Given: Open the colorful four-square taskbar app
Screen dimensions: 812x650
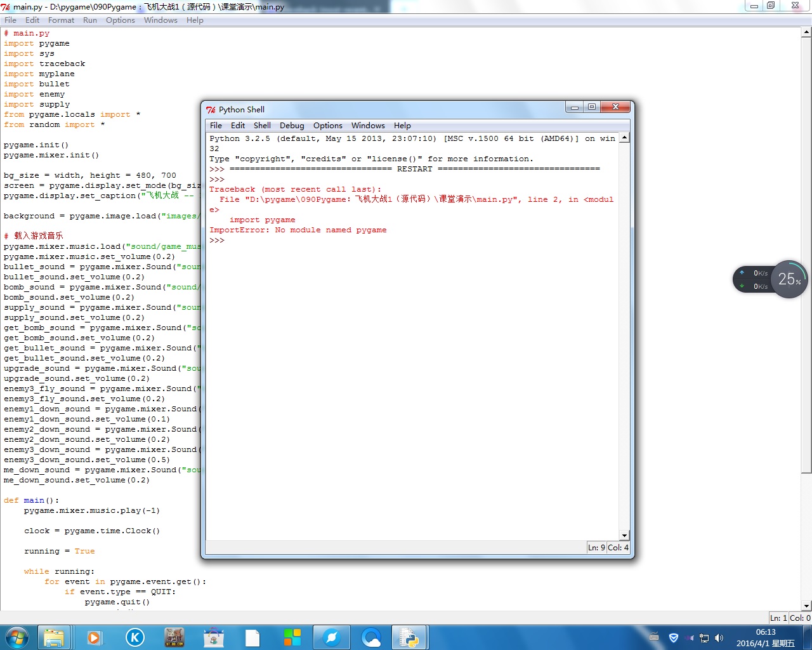Looking at the screenshot, I should click(x=292, y=637).
